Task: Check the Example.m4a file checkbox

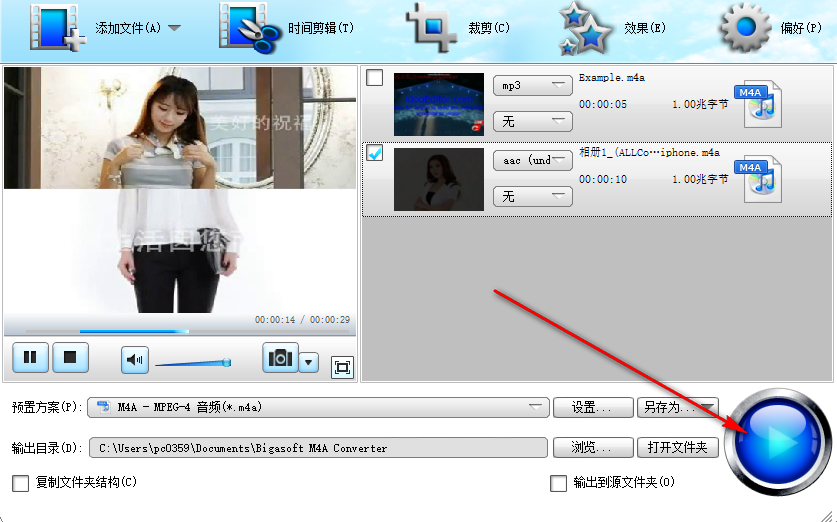Action: click(x=375, y=78)
